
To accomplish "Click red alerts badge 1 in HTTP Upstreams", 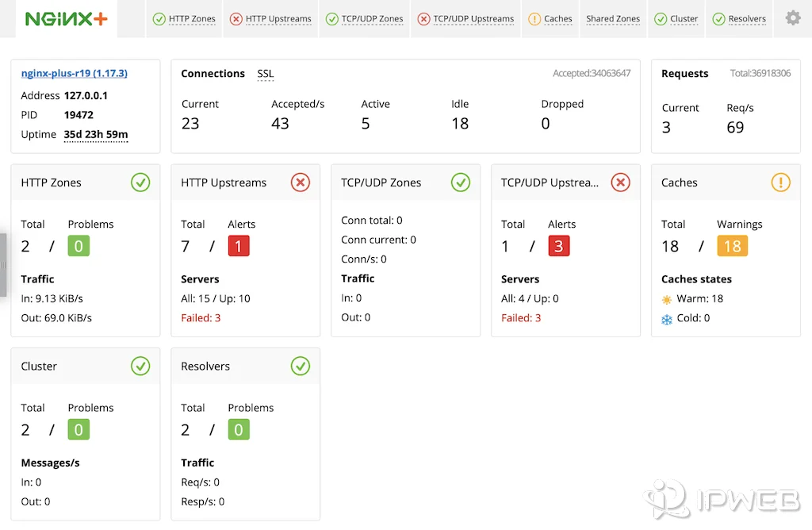I will pyautogui.click(x=239, y=246).
